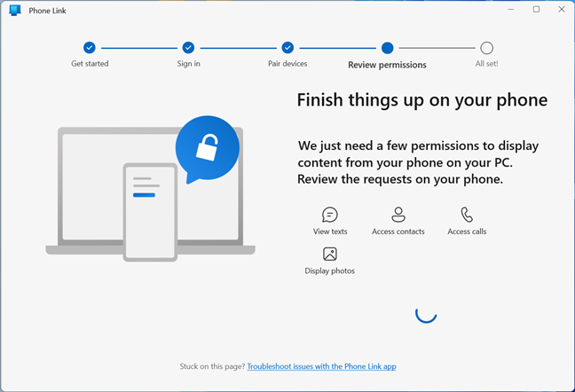Select the All set! step circle
The image size is (575, 392).
pyautogui.click(x=486, y=48)
